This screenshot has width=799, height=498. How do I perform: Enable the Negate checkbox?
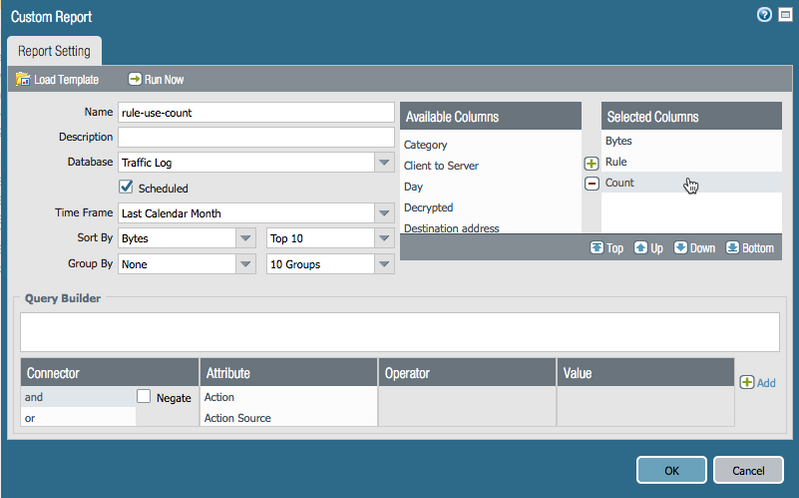click(x=144, y=397)
